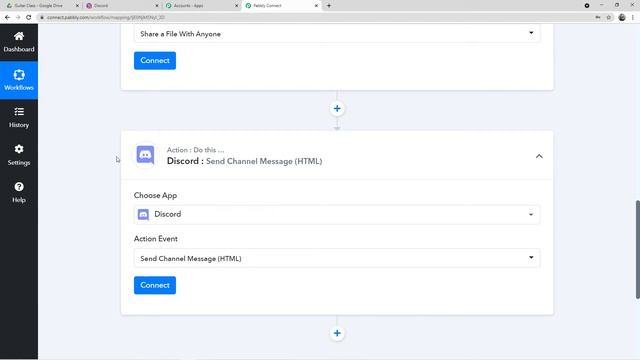This screenshot has width=640, height=360.
Task: Click the Choose App label
Action: pos(155,196)
